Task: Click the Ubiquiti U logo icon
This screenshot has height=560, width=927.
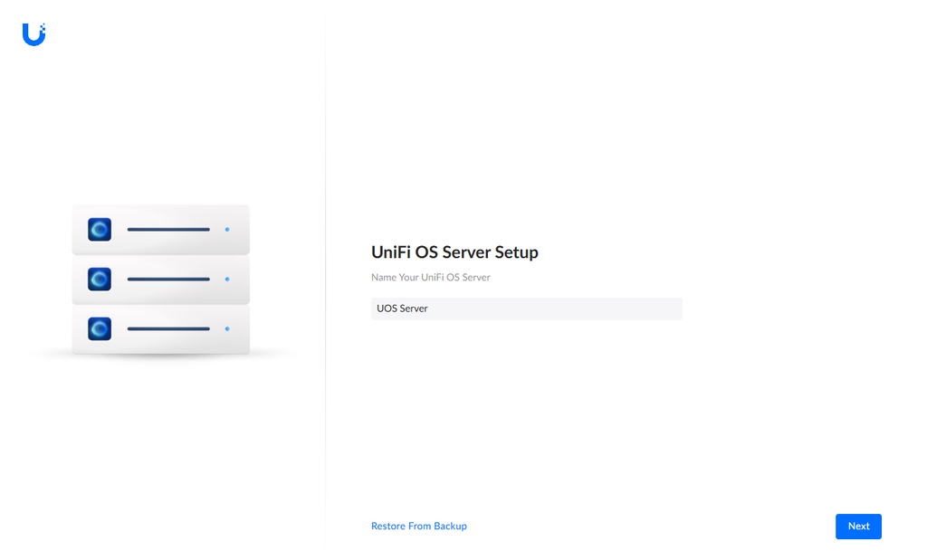Action: [x=33, y=34]
